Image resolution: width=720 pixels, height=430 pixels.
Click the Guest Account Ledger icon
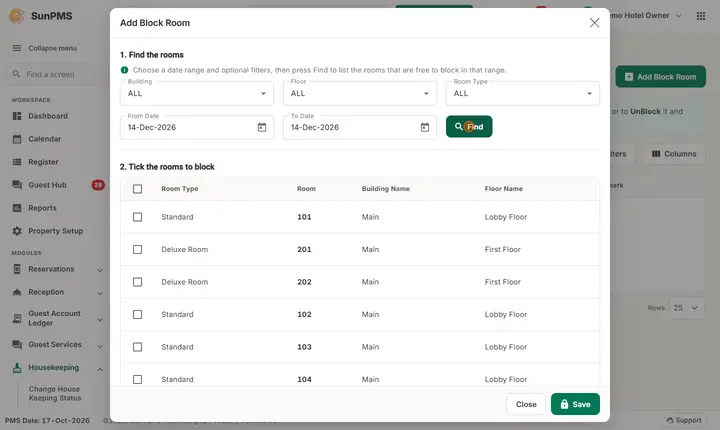pos(17,318)
